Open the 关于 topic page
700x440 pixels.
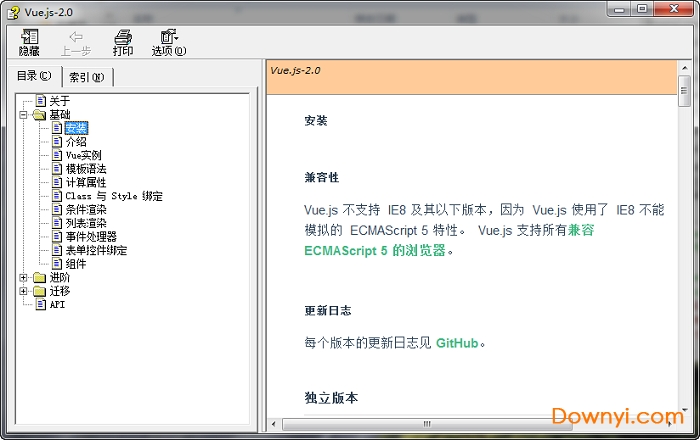[x=59, y=101]
